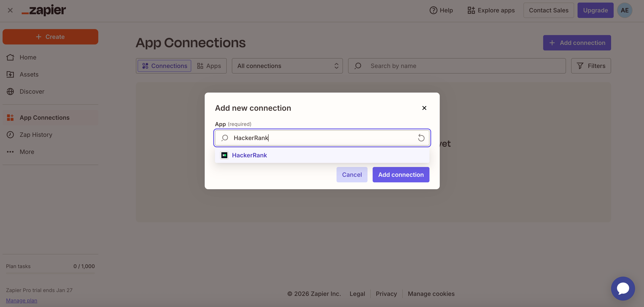Open Explore apps grid icon
The height and width of the screenshot is (307, 644).
click(471, 10)
